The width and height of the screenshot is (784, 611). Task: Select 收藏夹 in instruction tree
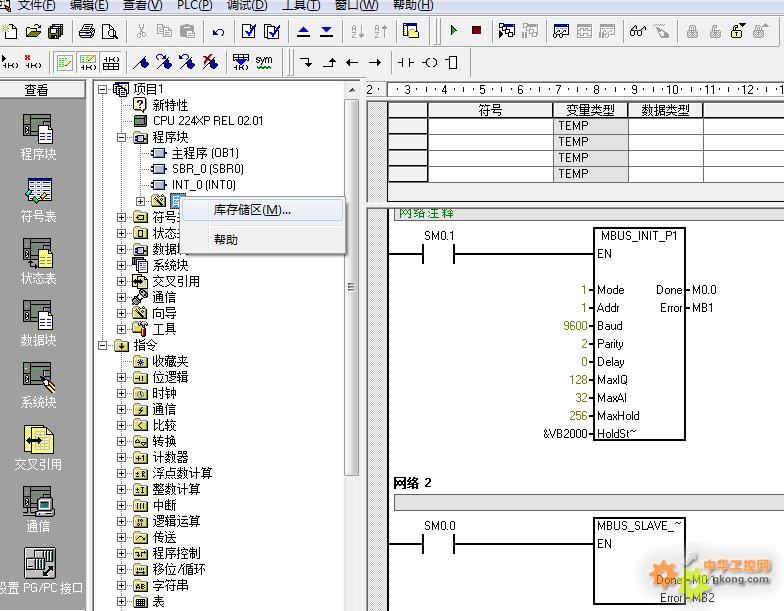pos(170,361)
